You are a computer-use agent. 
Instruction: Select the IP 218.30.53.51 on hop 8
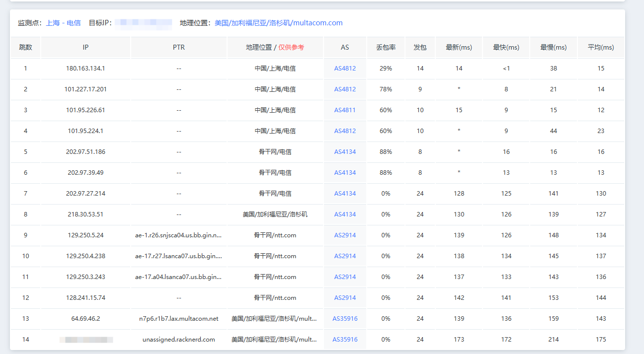(x=84, y=214)
